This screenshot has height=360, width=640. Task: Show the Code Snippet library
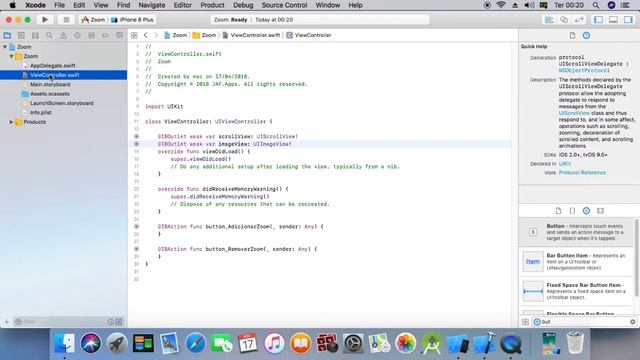point(572,211)
